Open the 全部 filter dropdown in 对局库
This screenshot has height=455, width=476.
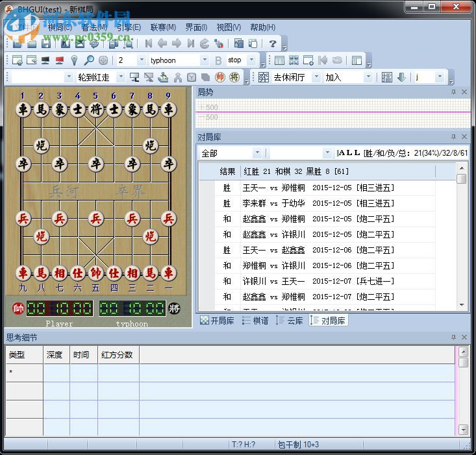tap(257, 153)
